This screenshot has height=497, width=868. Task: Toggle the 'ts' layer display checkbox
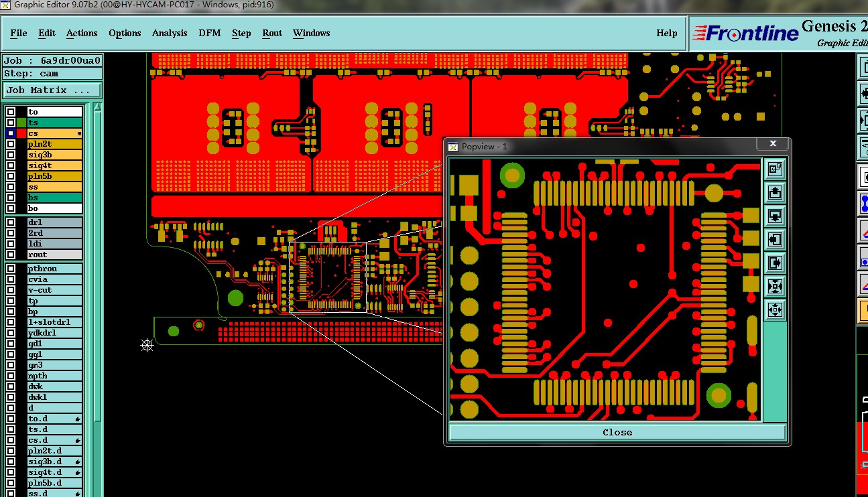11,123
